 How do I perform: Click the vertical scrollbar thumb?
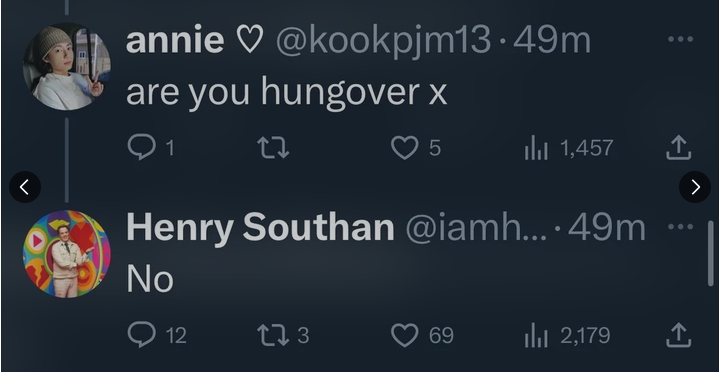pos(711,253)
